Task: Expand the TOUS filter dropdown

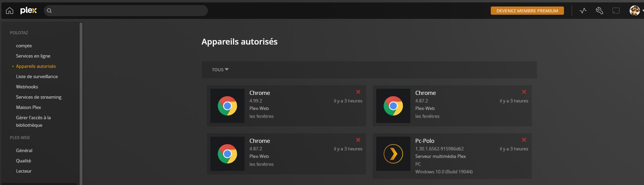Action: [x=220, y=70]
